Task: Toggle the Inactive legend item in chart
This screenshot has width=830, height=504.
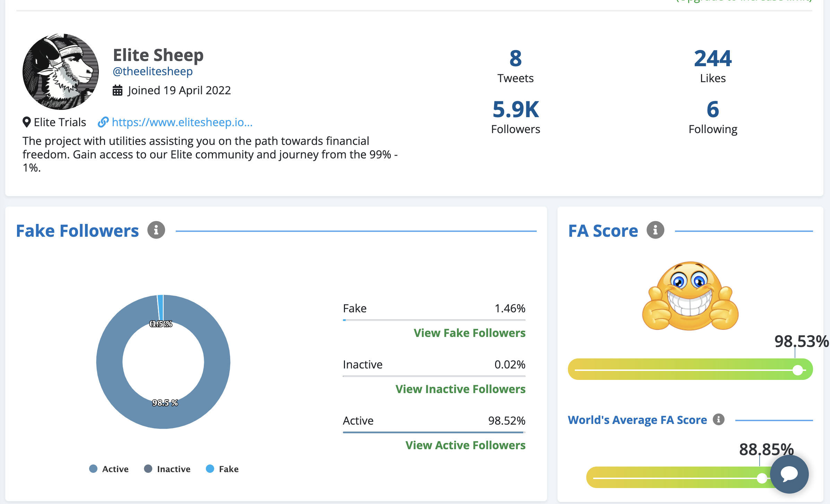Action: pos(167,469)
